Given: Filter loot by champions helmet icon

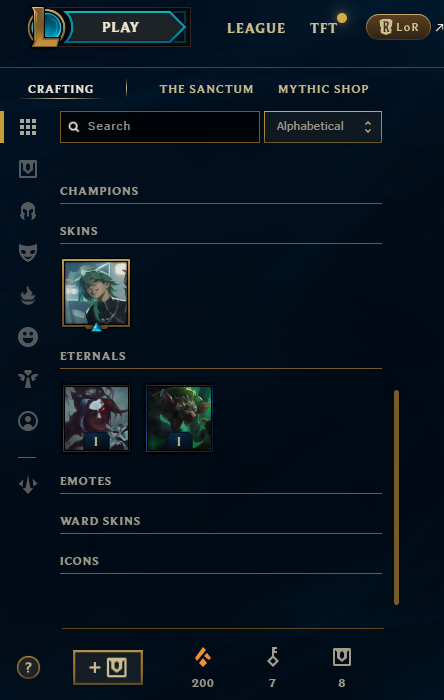Looking at the screenshot, I should (28, 211).
